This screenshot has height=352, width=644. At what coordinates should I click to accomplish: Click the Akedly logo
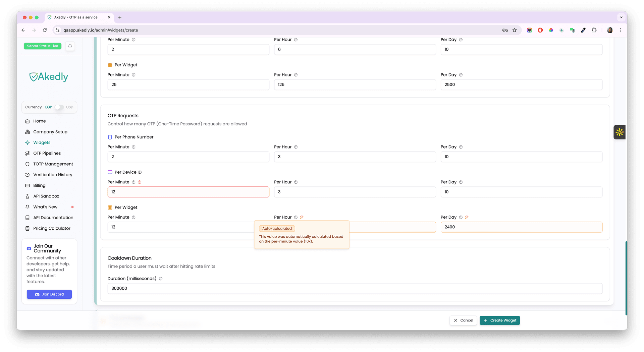click(49, 77)
